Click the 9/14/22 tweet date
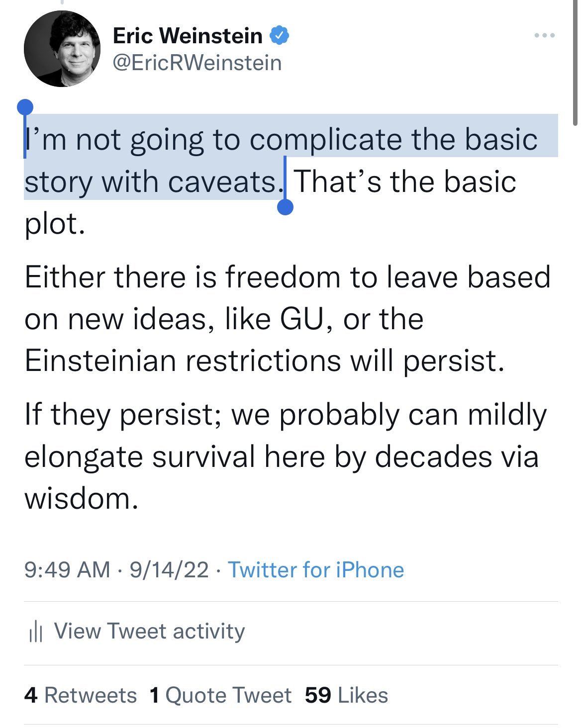582x728 pixels. [x=169, y=570]
